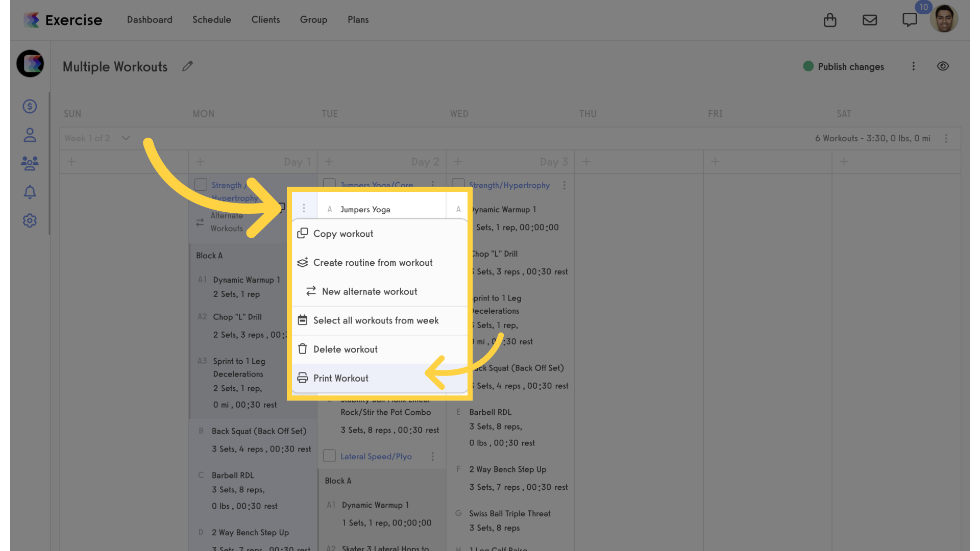Open the Lateral Speed/Plyo workout link
The image size is (980, 551).
(x=376, y=456)
